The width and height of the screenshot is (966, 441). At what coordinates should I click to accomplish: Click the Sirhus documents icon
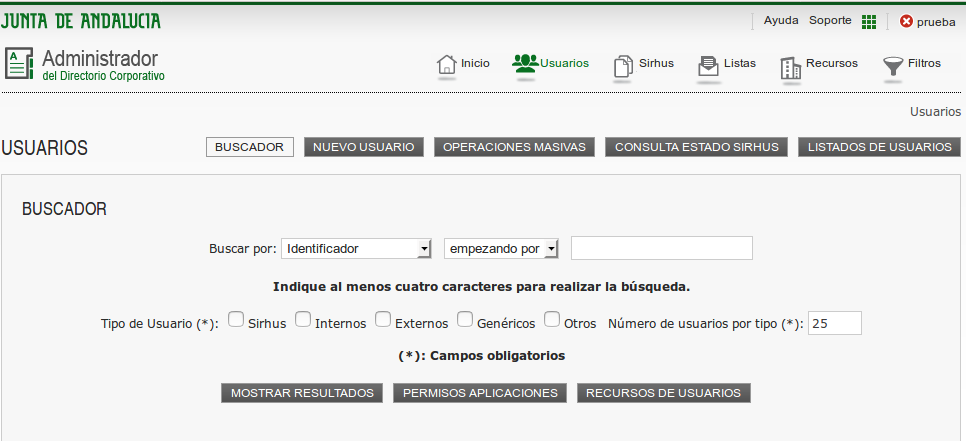point(623,66)
